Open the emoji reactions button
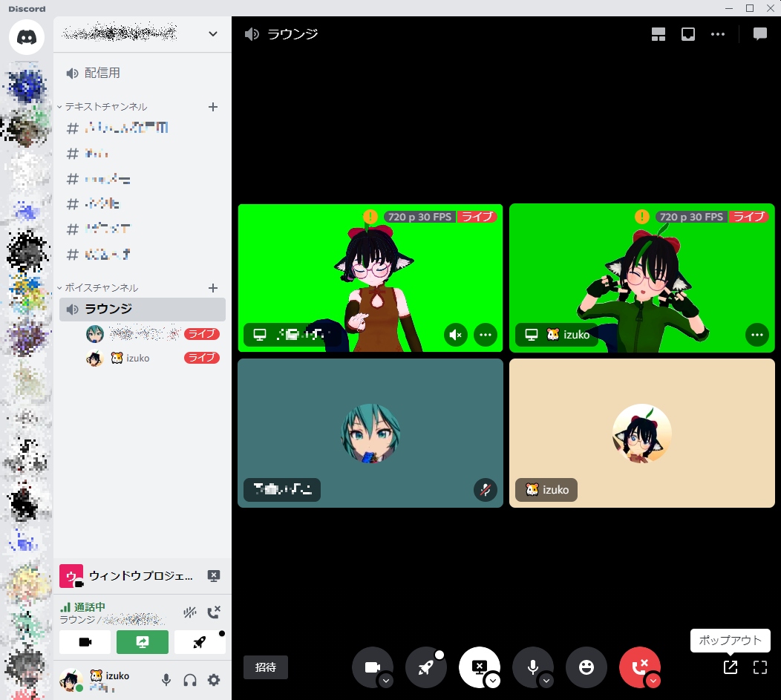The width and height of the screenshot is (781, 700). 586,667
